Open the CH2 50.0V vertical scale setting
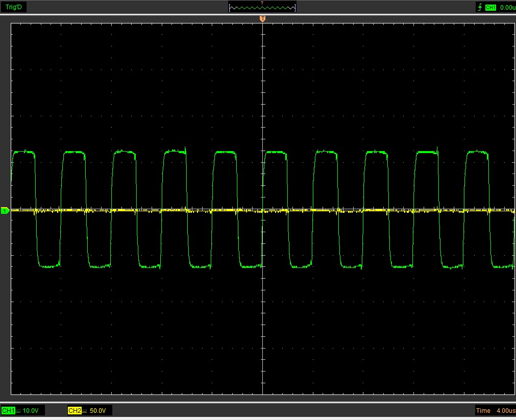The height and width of the screenshot is (420, 516). pos(98,411)
